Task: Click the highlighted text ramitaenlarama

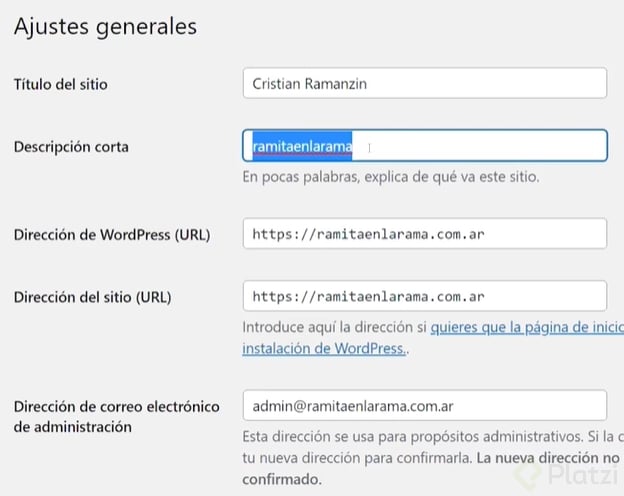Action: click(302, 147)
